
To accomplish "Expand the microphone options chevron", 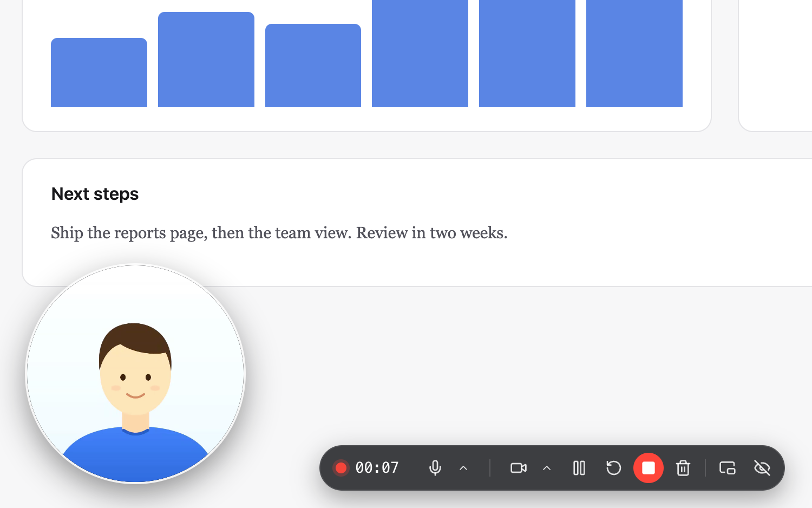I will tap(463, 468).
